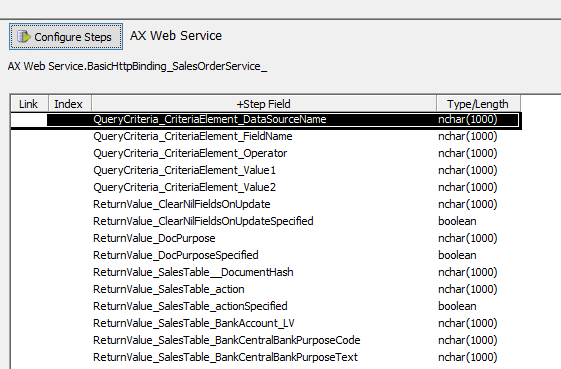561x369 pixels.
Task: Select the ReturnValue_ClearNilFieldsOnUpdate field
Action: pos(266,204)
